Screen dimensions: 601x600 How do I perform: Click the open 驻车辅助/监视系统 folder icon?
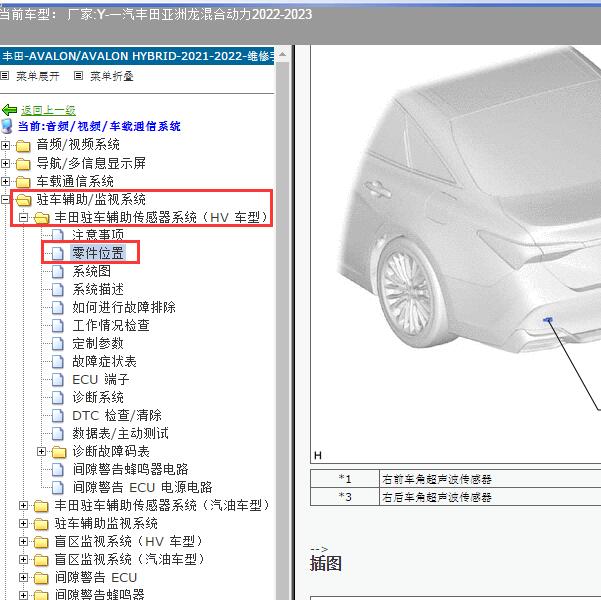tap(23, 200)
